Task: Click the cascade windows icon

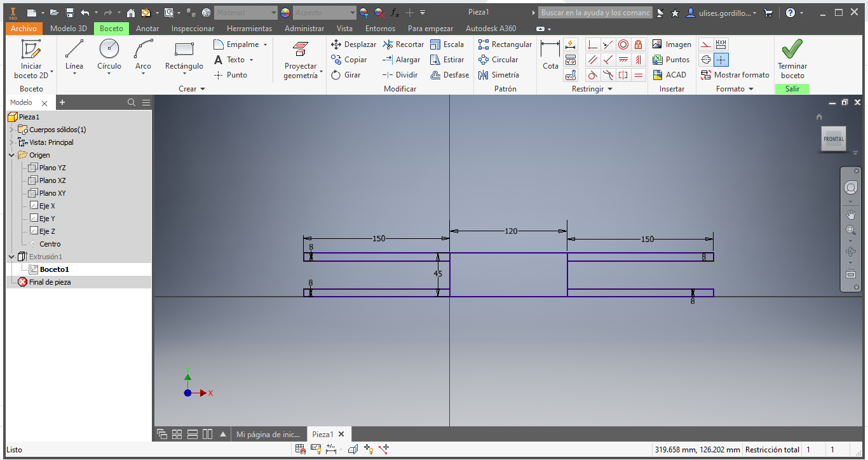Action: (x=162, y=435)
